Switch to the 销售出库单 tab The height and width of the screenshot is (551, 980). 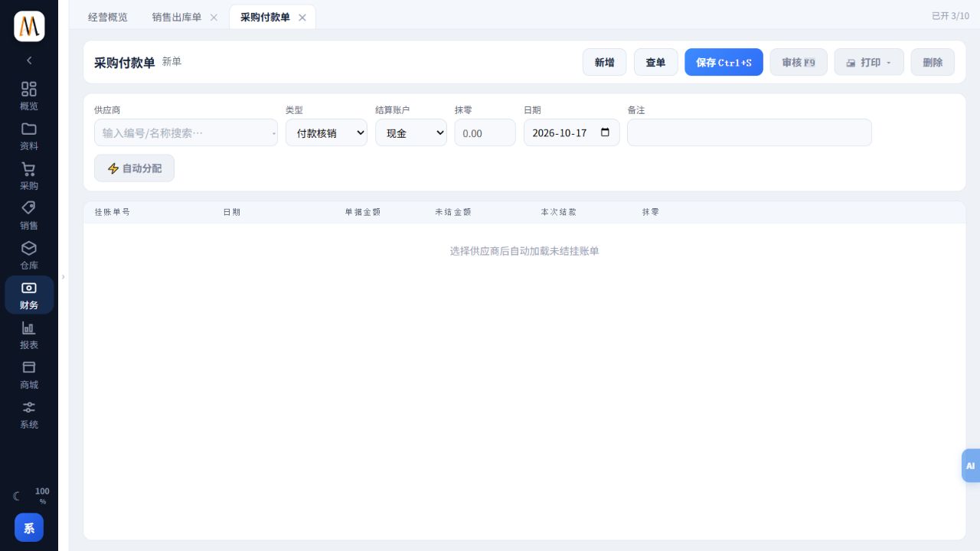[x=177, y=17]
